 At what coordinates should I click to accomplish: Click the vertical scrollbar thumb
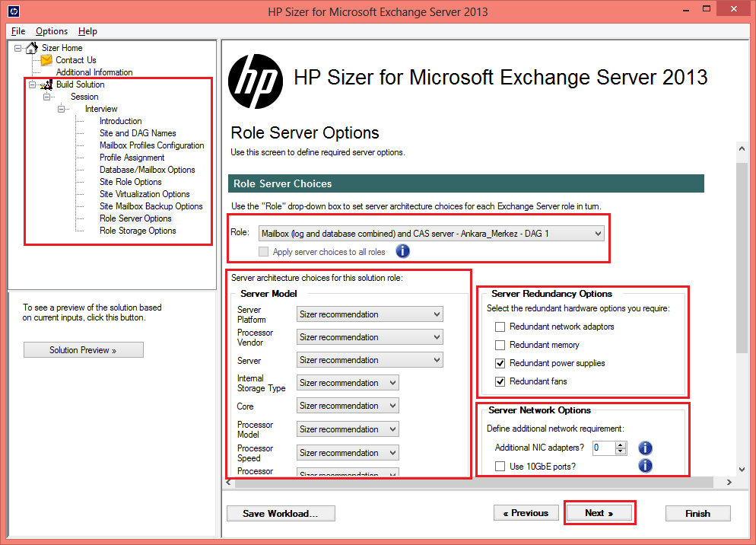[x=742, y=258]
